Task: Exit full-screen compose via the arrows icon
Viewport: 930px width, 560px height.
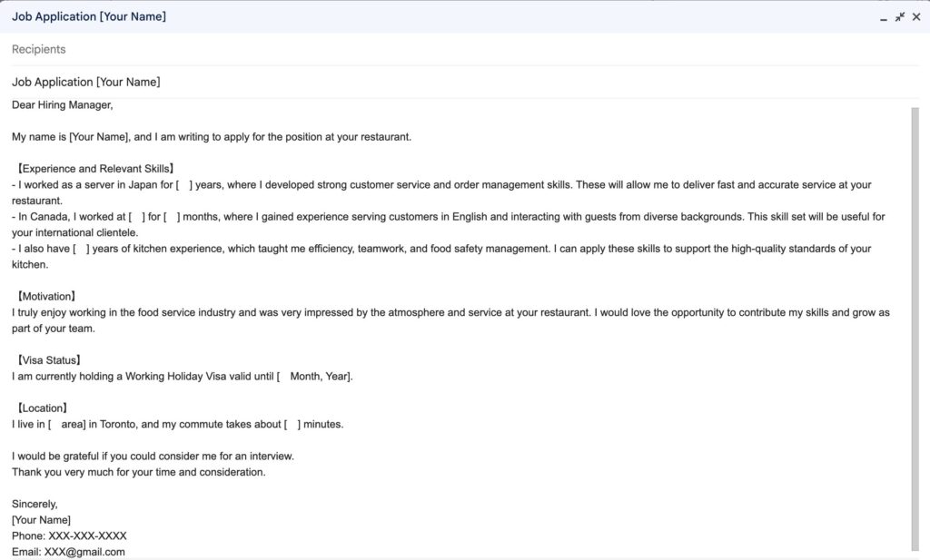Action: pyautogui.click(x=900, y=17)
